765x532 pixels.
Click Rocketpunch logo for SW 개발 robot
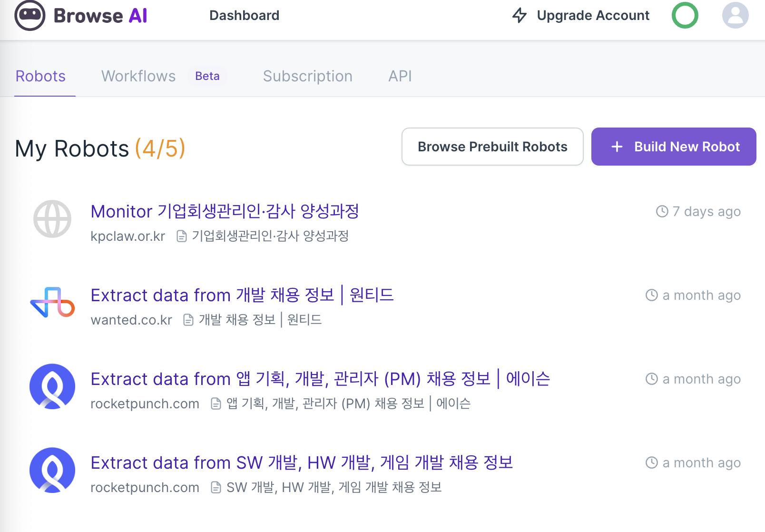coord(52,470)
